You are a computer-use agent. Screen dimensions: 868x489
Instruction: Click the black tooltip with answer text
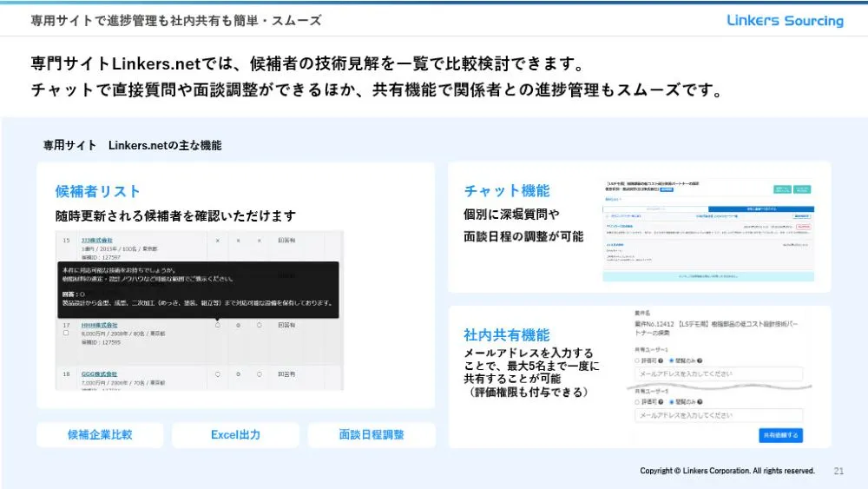click(198, 289)
